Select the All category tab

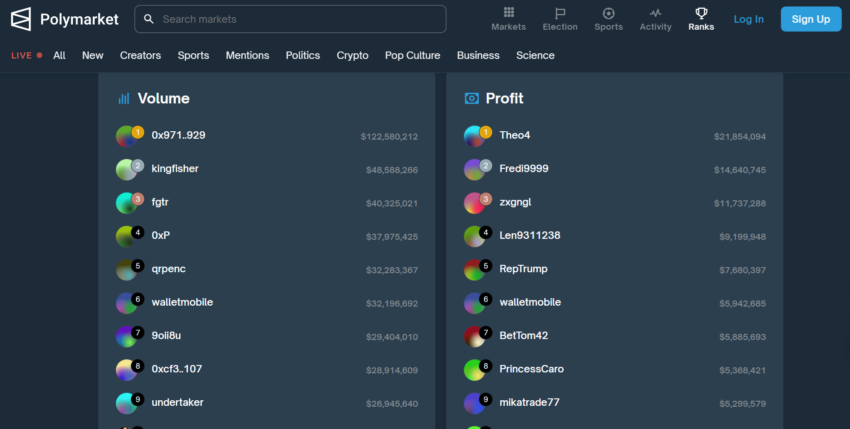click(60, 55)
